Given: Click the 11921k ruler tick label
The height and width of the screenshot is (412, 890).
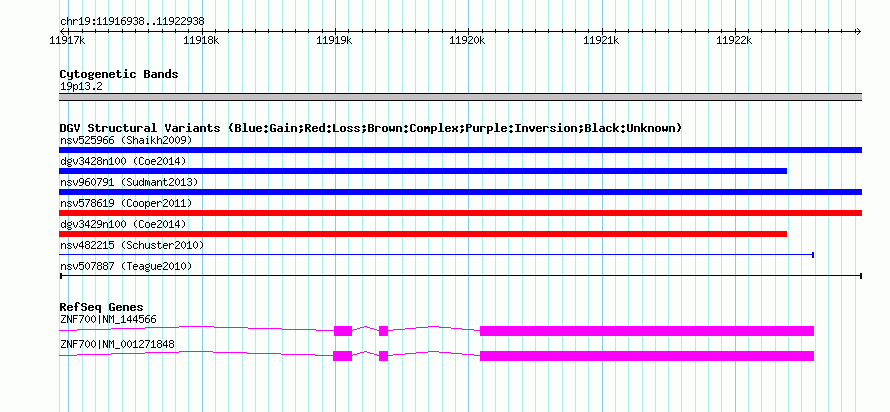Looking at the screenshot, I should tap(601, 40).
